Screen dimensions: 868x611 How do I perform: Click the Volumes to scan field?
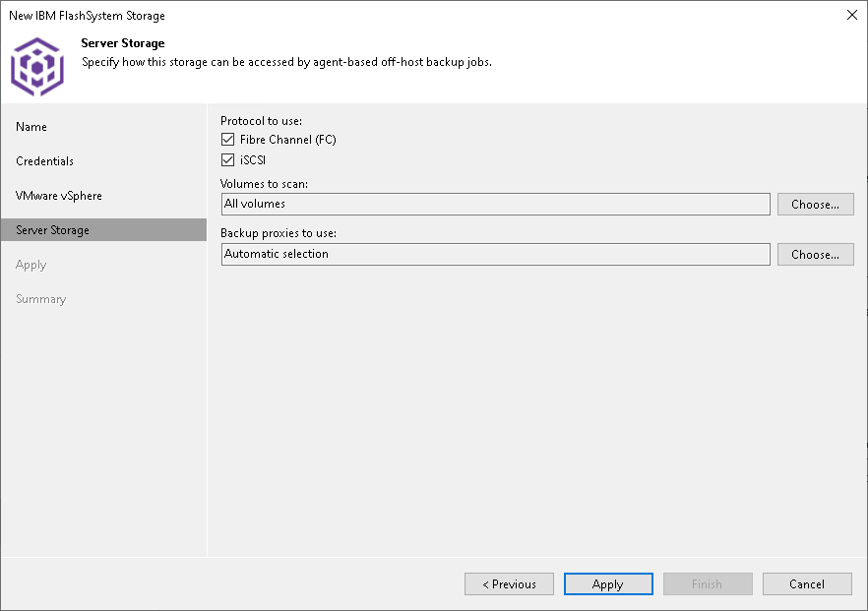pyautogui.click(x=495, y=205)
